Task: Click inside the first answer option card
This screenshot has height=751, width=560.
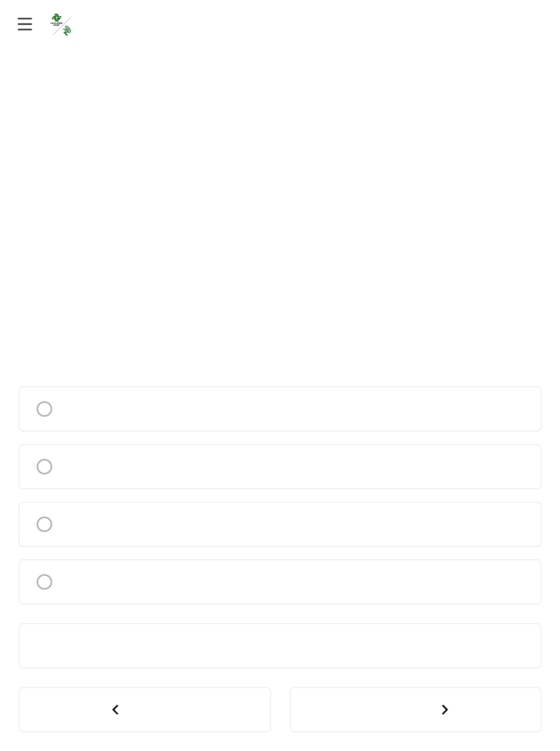Action: click(x=291, y=409)
